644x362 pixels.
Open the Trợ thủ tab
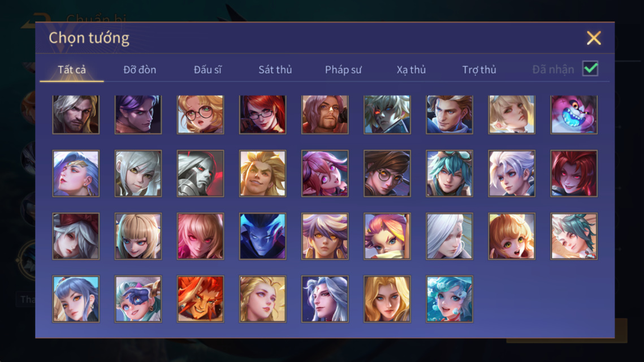coord(479,70)
